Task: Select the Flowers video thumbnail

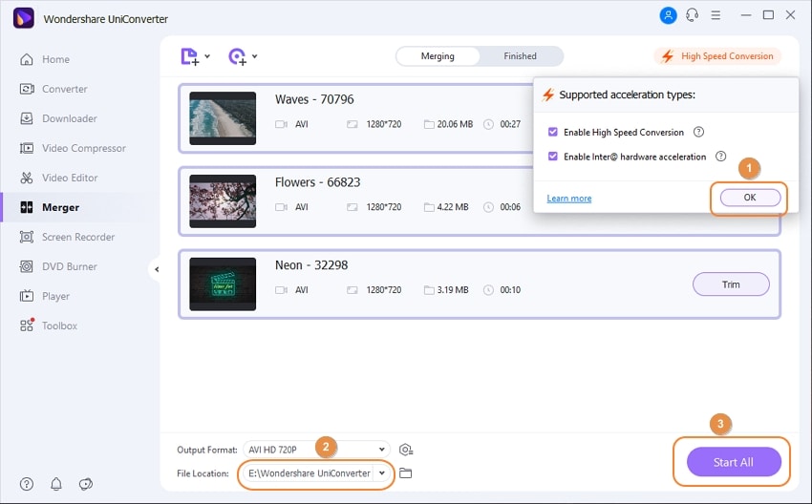Action: 223,200
